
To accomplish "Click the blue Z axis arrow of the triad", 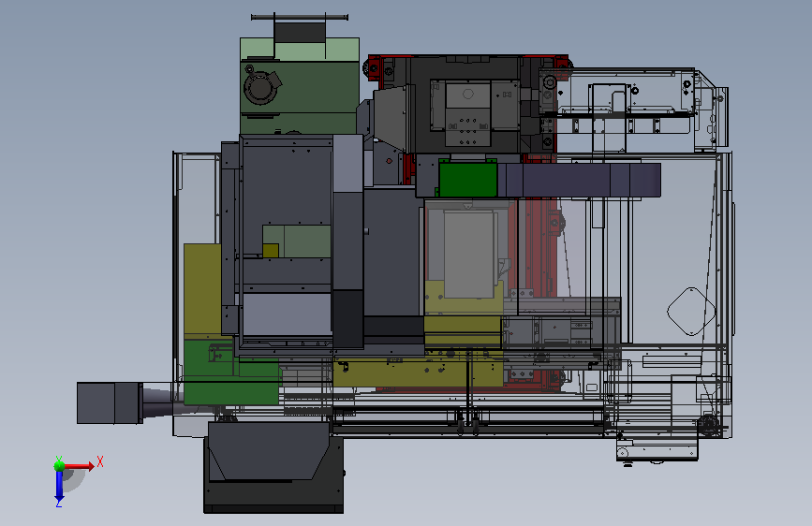I will point(59,487).
